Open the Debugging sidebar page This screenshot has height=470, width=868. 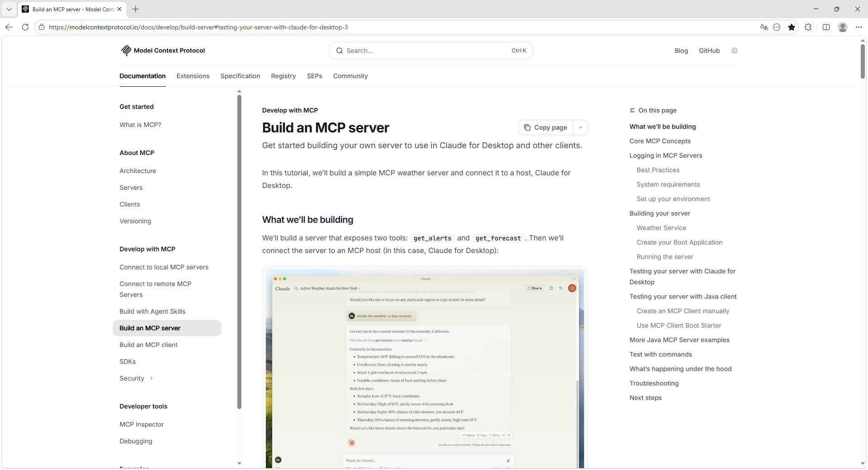tap(136, 441)
